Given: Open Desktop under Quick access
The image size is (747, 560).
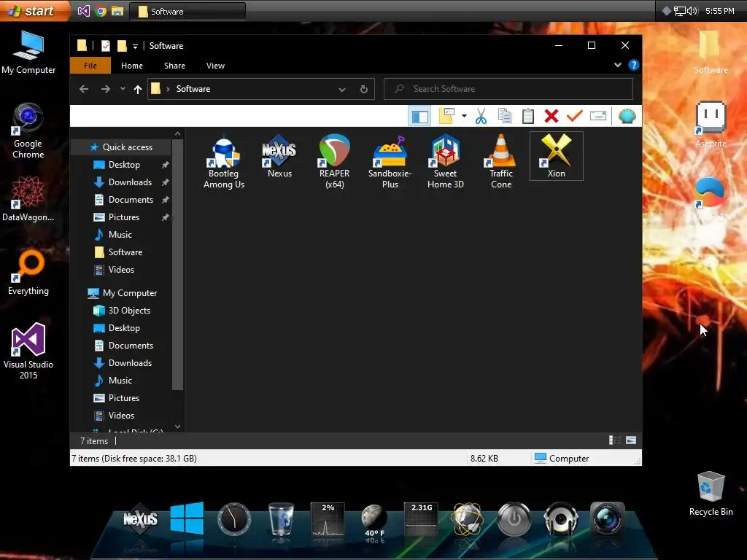Looking at the screenshot, I should pyautogui.click(x=124, y=165).
